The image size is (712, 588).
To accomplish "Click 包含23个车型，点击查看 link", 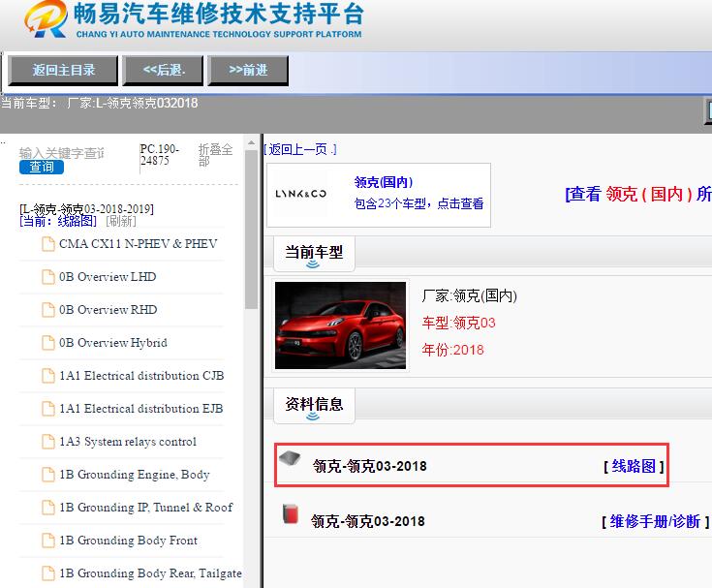I will pyautogui.click(x=418, y=203).
